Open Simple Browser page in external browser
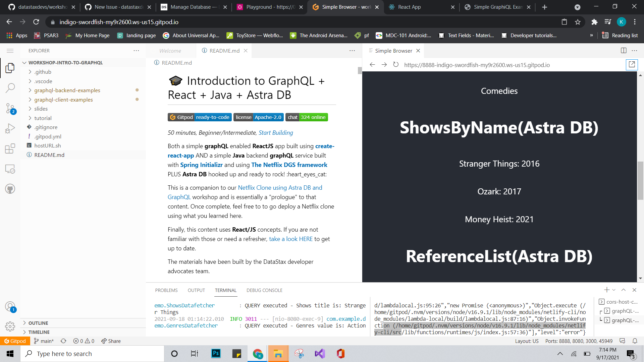This screenshot has width=644, height=362. coord(632,65)
